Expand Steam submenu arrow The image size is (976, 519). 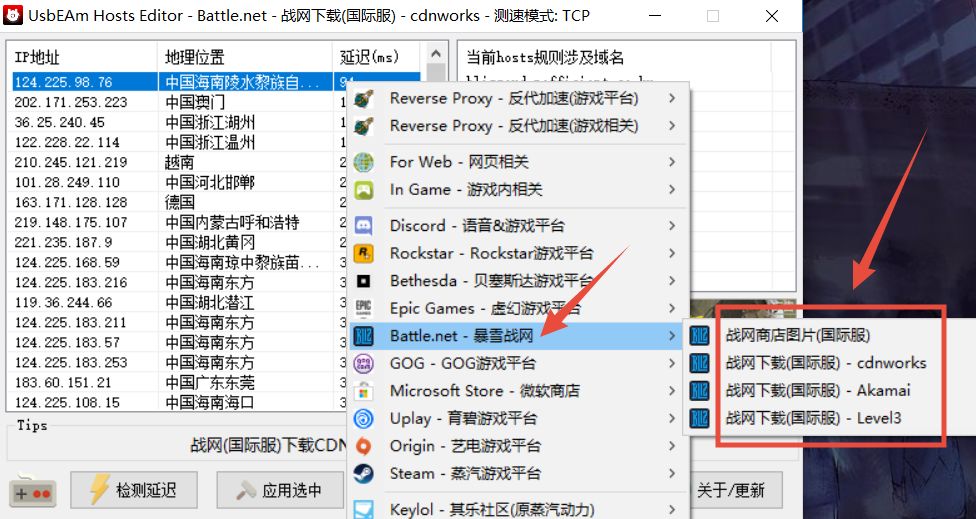point(672,474)
